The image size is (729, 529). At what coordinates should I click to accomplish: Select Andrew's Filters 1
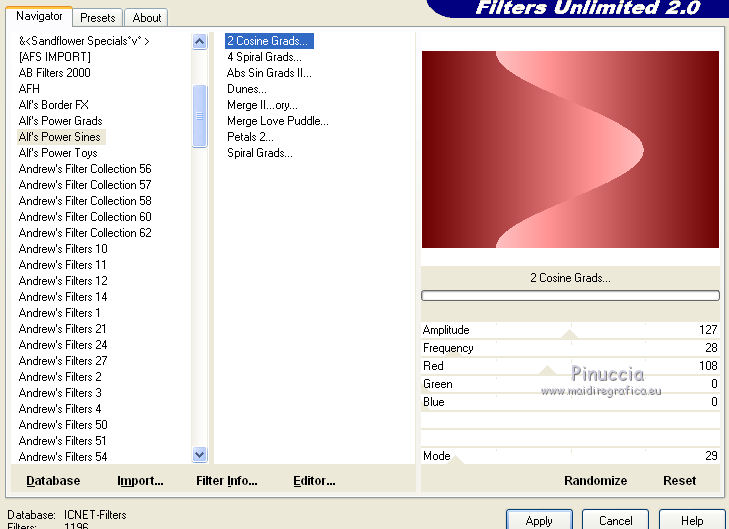coord(60,313)
